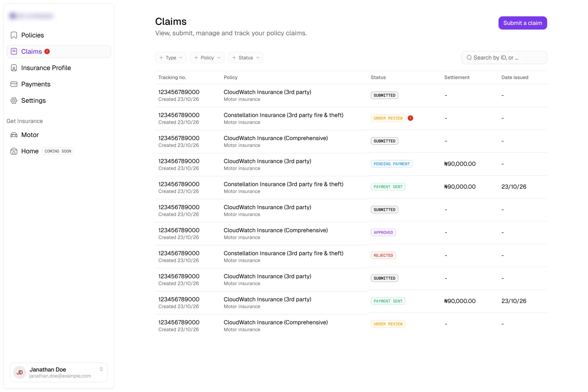Select Home under Get Insurance
This screenshot has width=588, height=392.
click(x=59, y=151)
